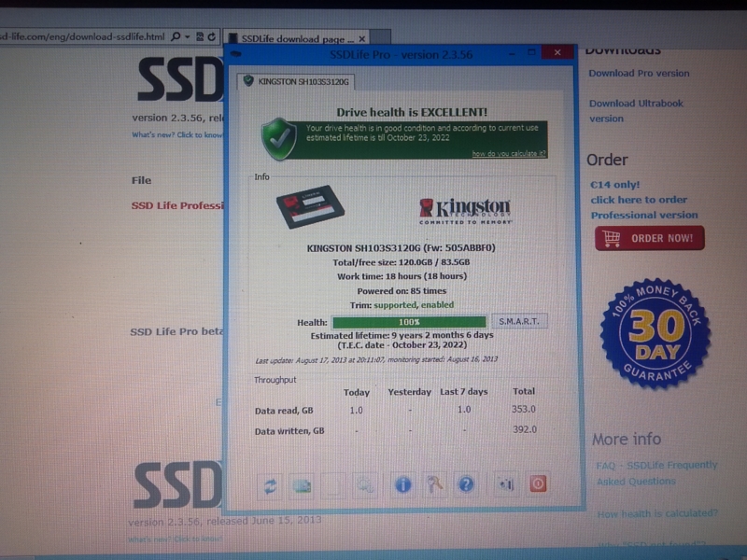
Task: Click the refresh arrows icon in SSDLife toolbar
Action: pyautogui.click(x=270, y=485)
